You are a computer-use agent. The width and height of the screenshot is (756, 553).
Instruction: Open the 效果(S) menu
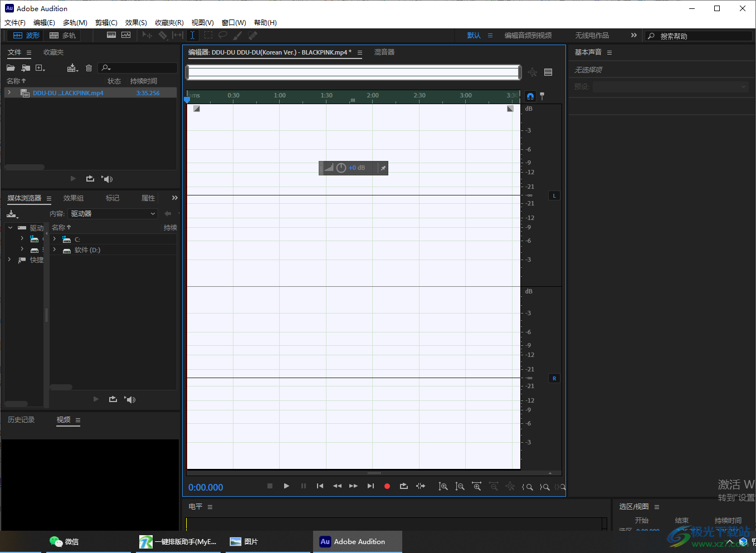136,23
